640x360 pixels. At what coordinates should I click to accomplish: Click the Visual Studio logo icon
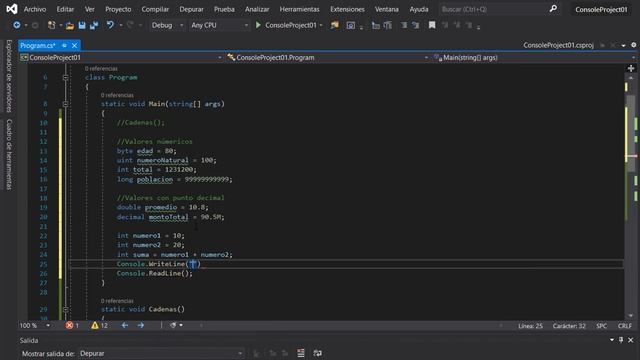point(12,9)
